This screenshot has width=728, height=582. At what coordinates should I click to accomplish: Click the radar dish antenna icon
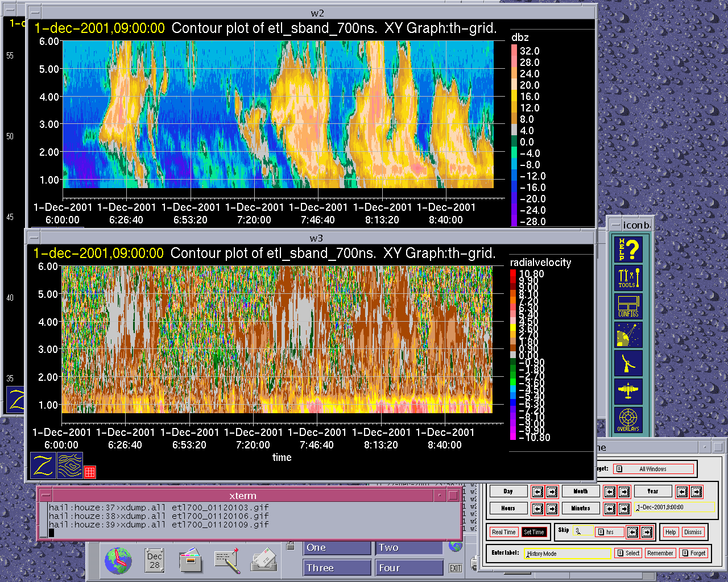pyautogui.click(x=628, y=363)
